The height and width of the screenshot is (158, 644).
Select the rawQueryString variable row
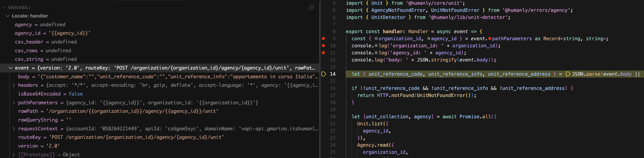tap(160, 120)
